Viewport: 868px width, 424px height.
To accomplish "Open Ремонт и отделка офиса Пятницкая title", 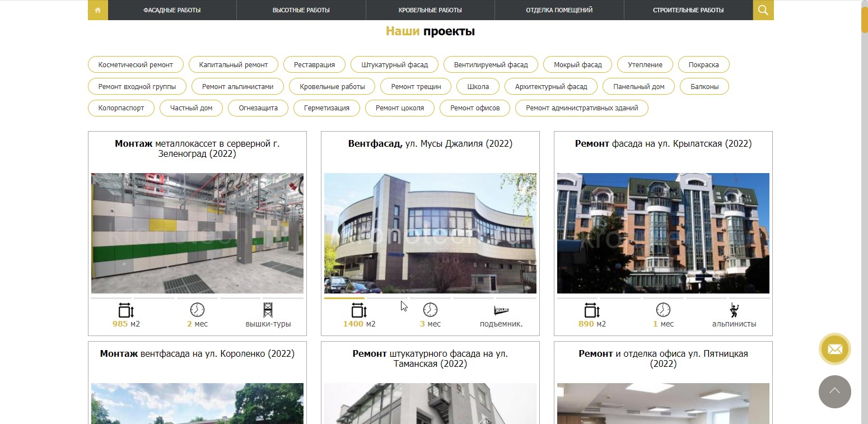I will (663, 358).
